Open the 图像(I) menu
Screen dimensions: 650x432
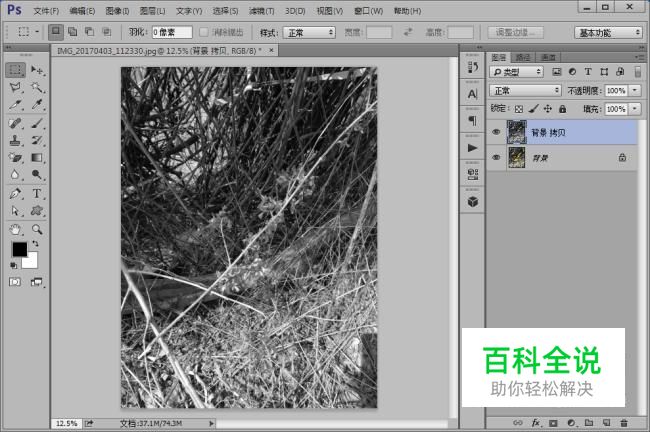pos(117,11)
